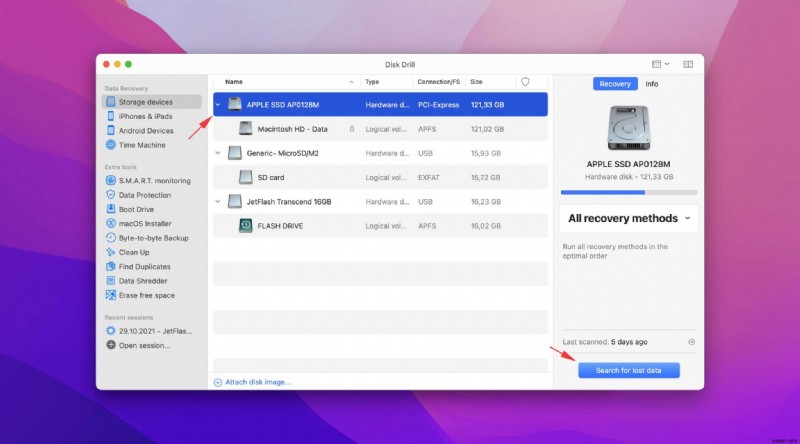Open Data Protection tool
The width and height of the screenshot is (800, 444).
pyautogui.click(x=144, y=195)
